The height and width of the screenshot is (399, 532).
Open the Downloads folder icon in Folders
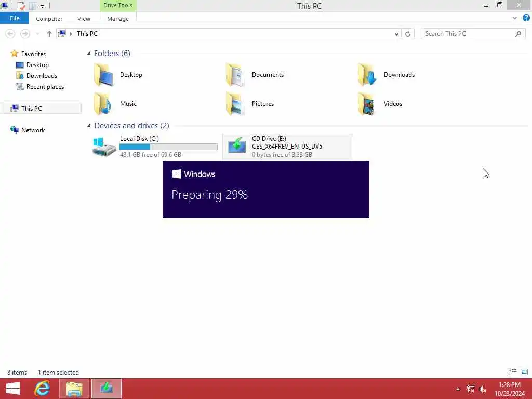pyautogui.click(x=367, y=75)
